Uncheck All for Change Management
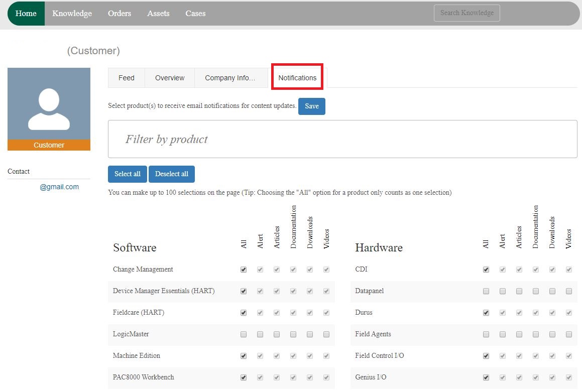The width and height of the screenshot is (582, 392). coord(244,270)
